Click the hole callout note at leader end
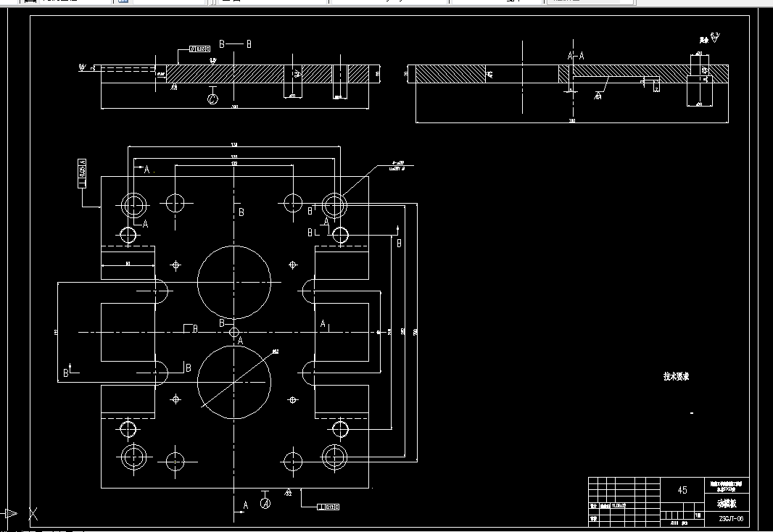Screen dimensions: 773x532 (x=397, y=165)
